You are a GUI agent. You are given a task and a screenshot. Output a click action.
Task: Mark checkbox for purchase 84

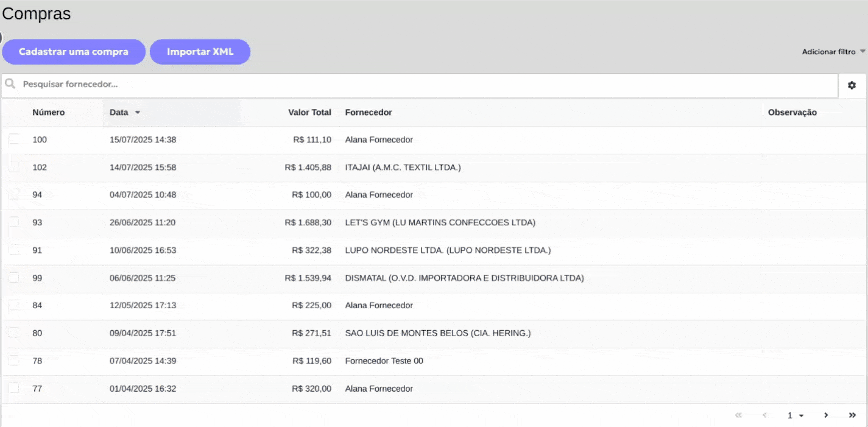(13, 305)
